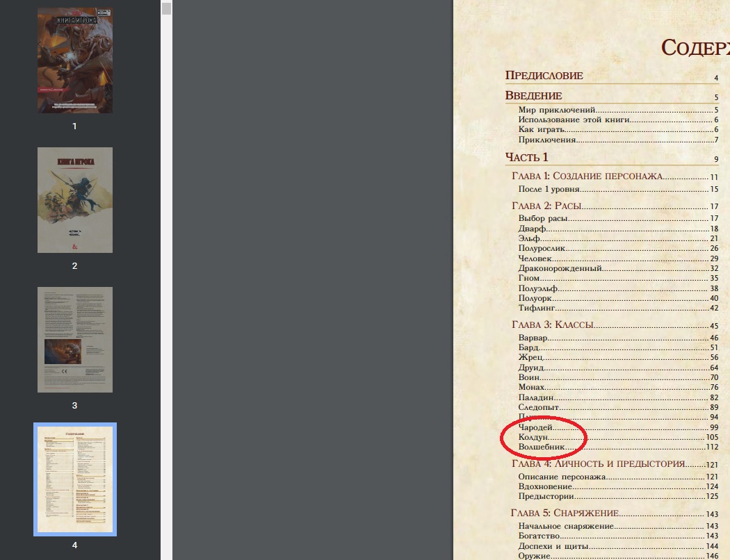
Task: Click the 'Описание персонажа' entry
Action: tap(562, 477)
